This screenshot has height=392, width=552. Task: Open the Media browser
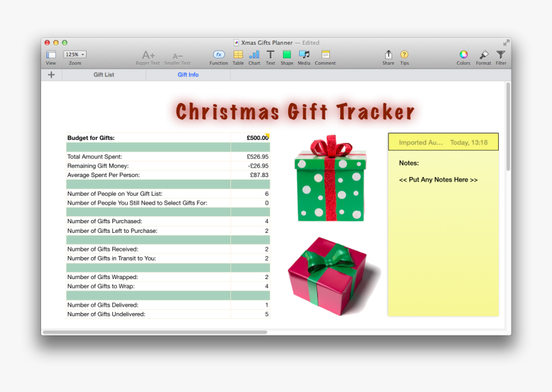point(304,57)
